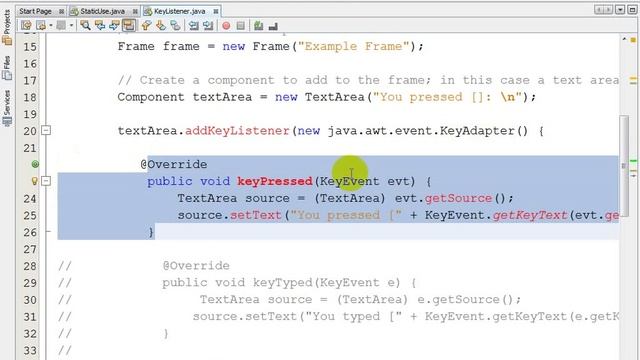Click the Uncomment code icon
The image size is (640, 360).
coord(273,26)
